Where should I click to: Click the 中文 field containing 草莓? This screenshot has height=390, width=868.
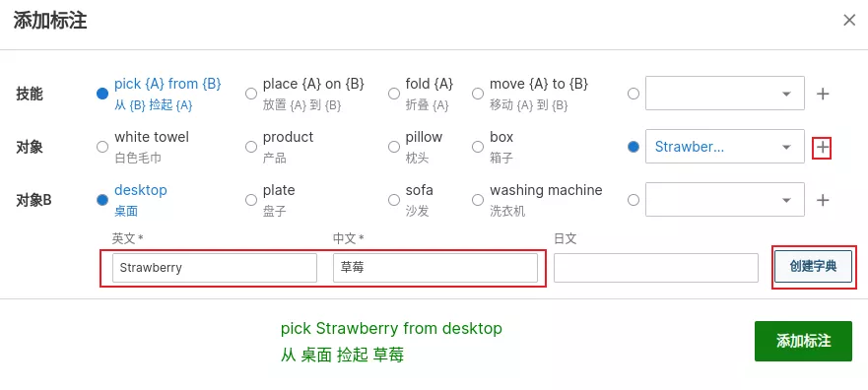point(435,268)
